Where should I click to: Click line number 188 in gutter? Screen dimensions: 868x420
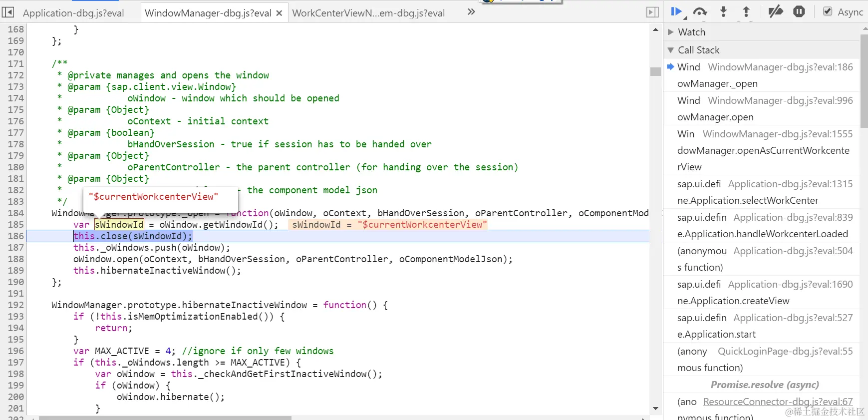15,259
